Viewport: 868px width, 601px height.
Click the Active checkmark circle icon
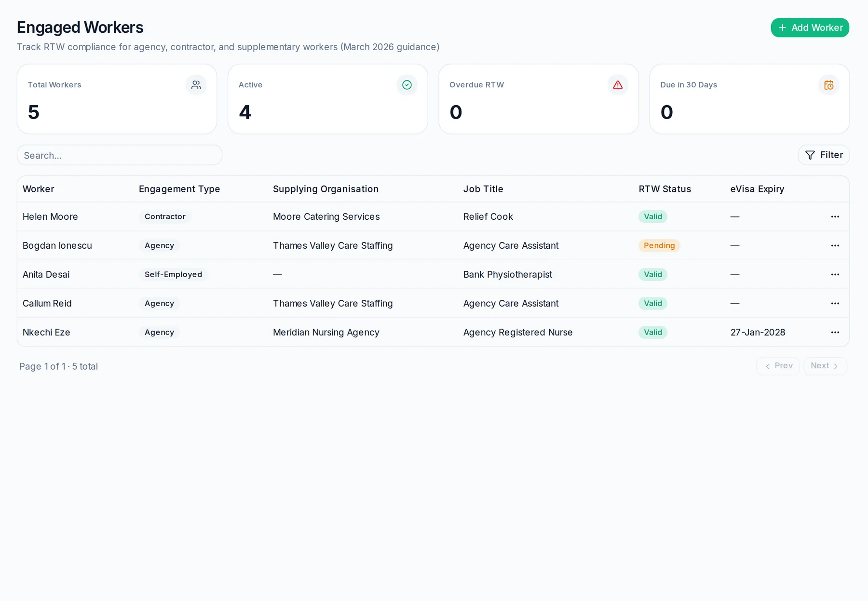tap(407, 85)
